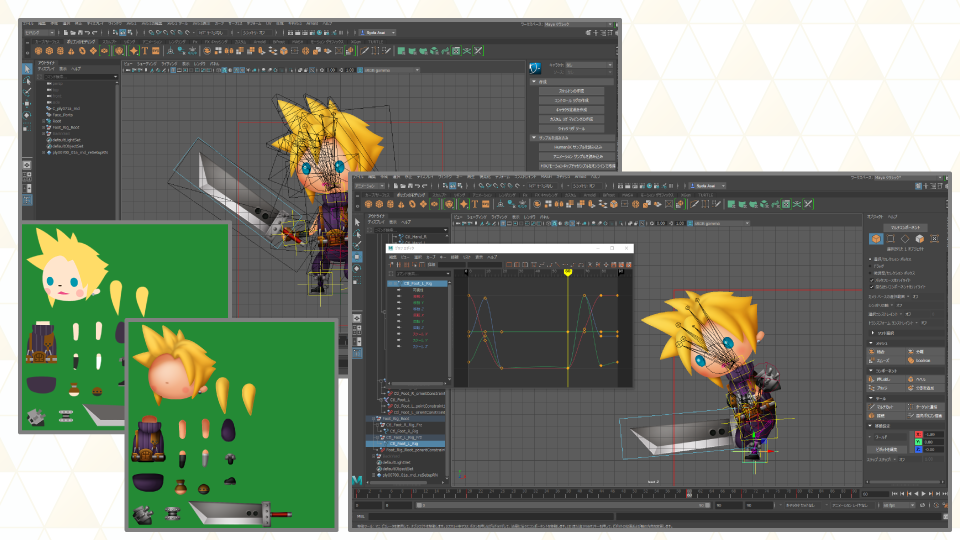Select second radio option ドラッグ

pyautogui.click(x=871, y=266)
